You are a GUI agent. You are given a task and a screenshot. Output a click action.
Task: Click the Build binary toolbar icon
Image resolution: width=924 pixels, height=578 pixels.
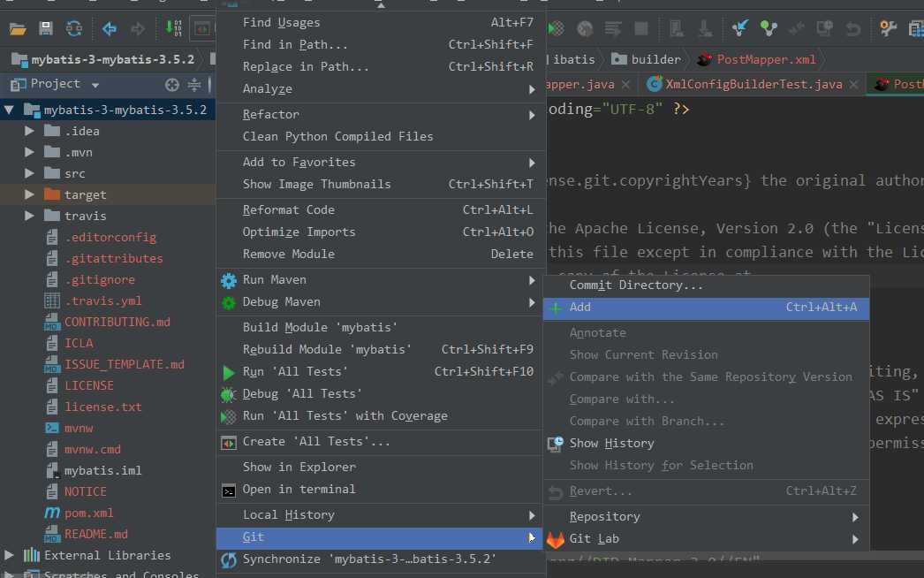pyautogui.click(x=173, y=28)
